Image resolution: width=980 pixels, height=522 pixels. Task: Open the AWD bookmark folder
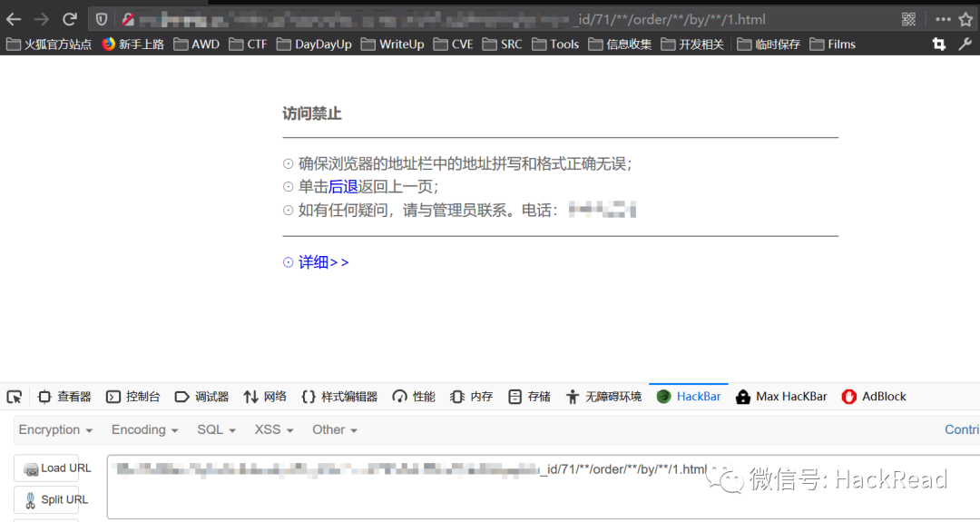196,44
